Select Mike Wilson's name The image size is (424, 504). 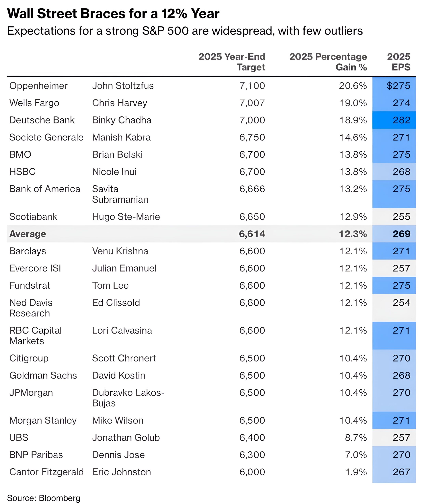click(118, 421)
